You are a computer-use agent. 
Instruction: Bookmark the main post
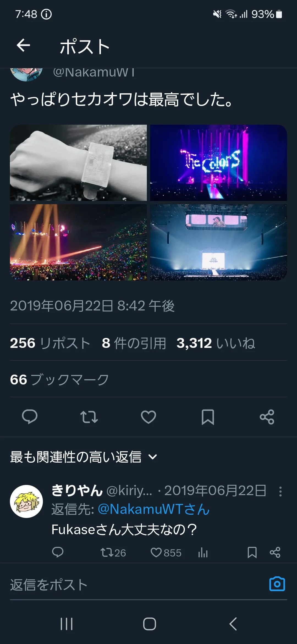[x=208, y=417]
